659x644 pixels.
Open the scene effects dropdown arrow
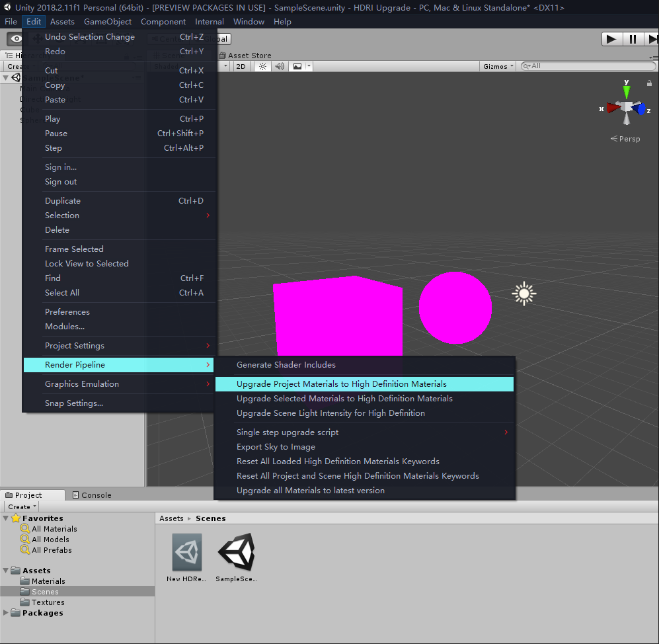(x=309, y=66)
